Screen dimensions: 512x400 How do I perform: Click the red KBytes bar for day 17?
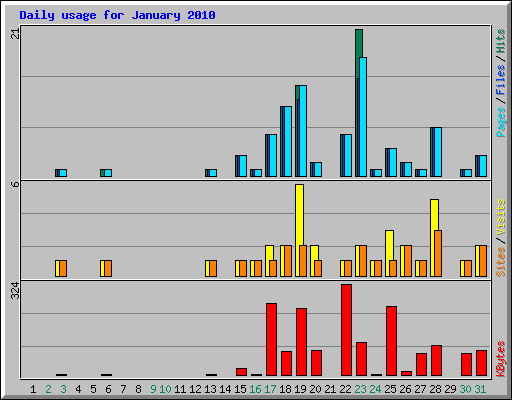coord(271,340)
